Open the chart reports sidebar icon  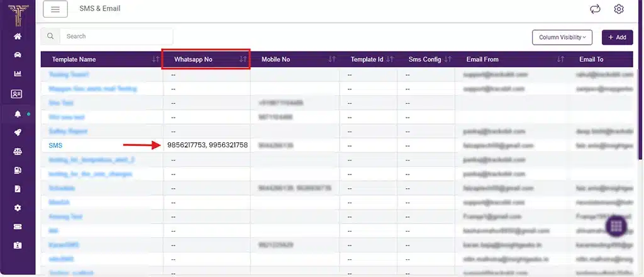pos(17,74)
